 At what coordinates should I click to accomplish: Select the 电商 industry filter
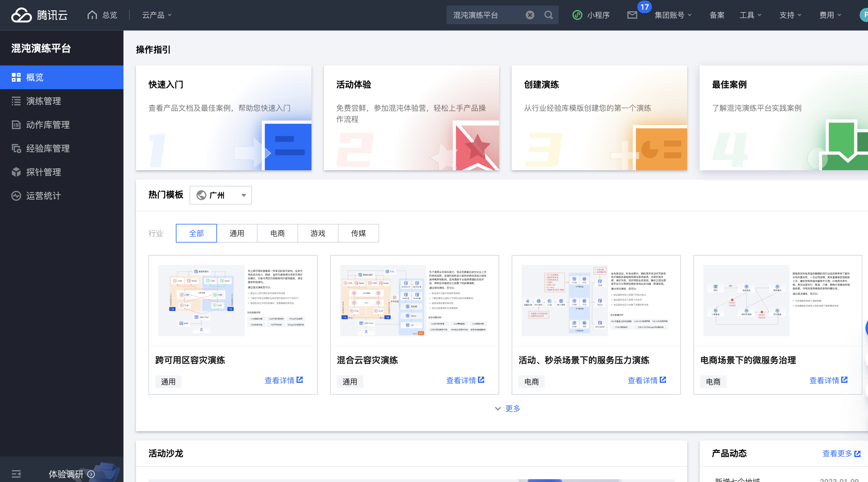(277, 233)
